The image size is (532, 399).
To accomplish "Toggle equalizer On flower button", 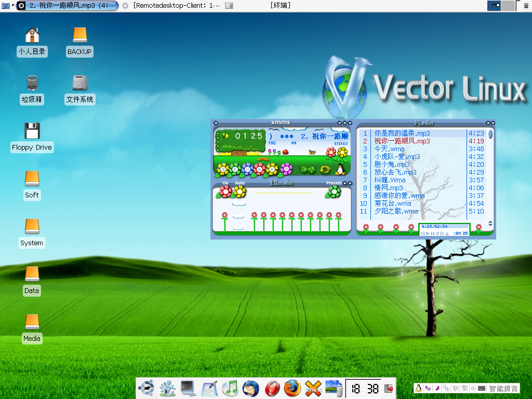I will coord(225,192).
